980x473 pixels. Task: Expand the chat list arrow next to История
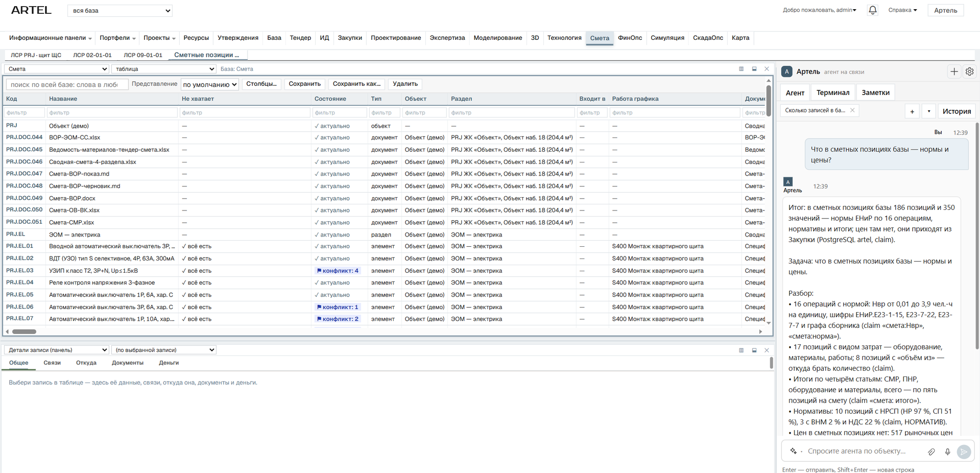coord(928,111)
